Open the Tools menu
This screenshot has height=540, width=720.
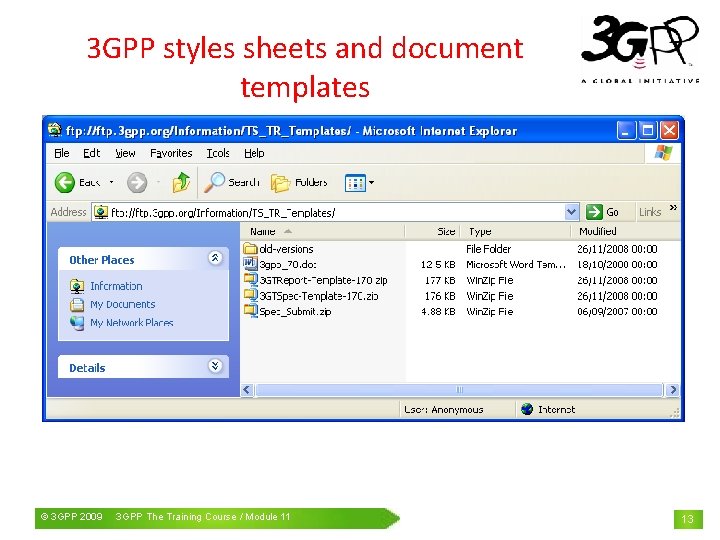218,153
